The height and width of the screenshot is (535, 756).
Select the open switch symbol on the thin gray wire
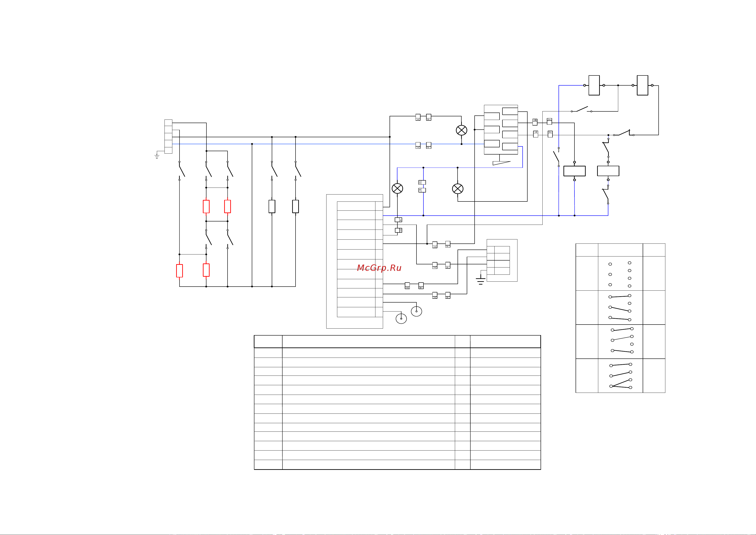point(581,109)
